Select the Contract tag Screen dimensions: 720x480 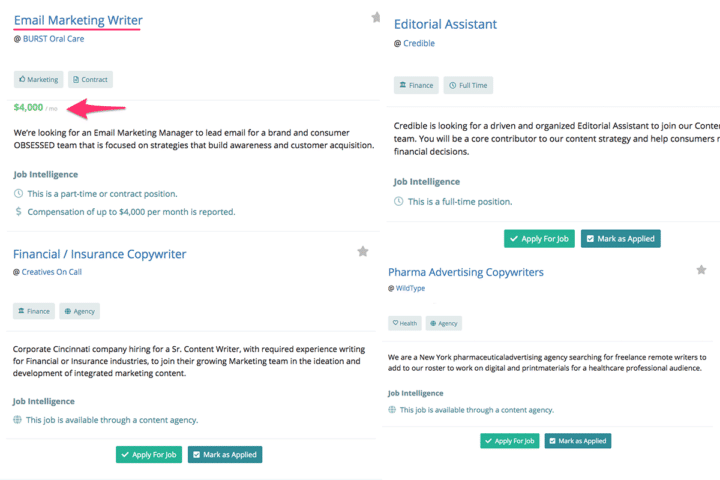[90, 79]
